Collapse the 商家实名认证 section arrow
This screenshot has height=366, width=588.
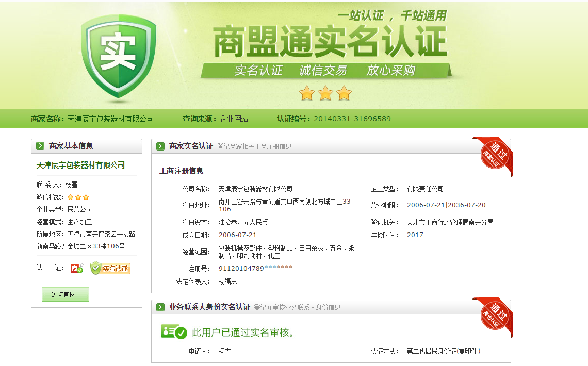coord(160,146)
